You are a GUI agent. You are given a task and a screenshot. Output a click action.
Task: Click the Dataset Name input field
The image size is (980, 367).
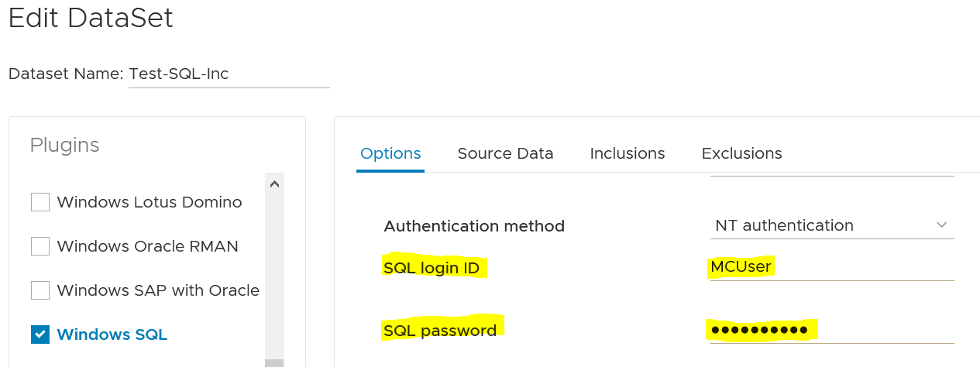click(x=229, y=74)
